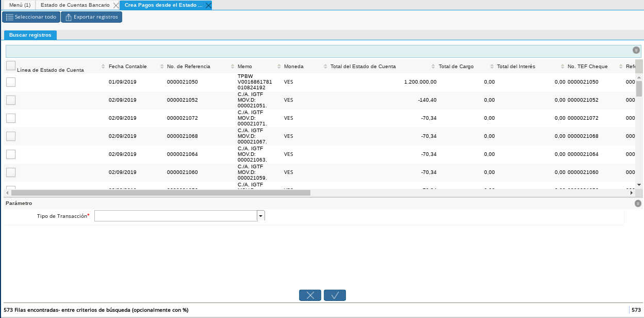This screenshot has height=318, width=644.
Task: Click the vertical scrollbar down arrow
Action: point(639,184)
